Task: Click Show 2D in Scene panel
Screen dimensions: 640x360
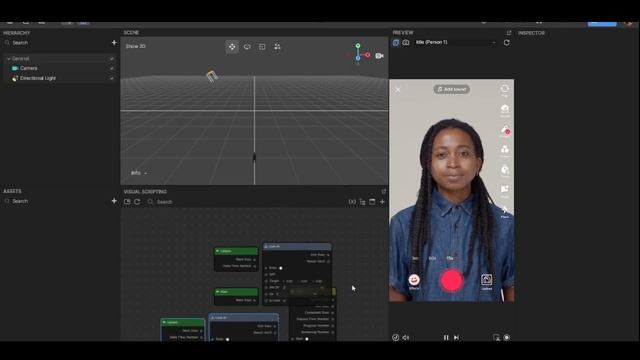Action: (136, 47)
